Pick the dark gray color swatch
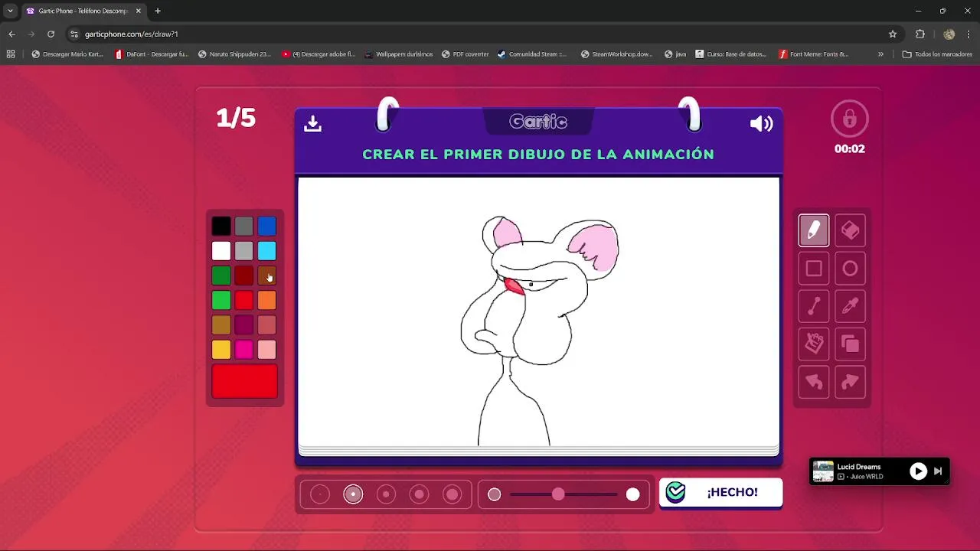980x551 pixels. (243, 226)
